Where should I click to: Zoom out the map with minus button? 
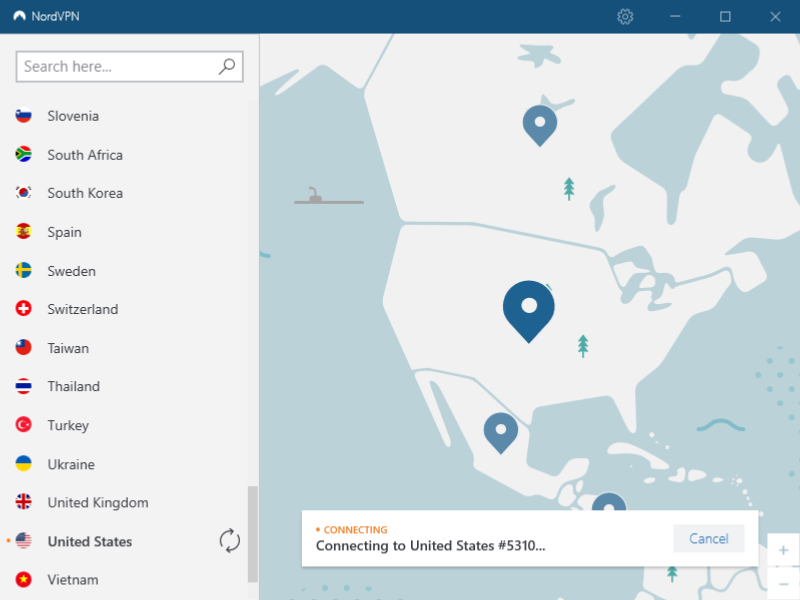[783, 583]
